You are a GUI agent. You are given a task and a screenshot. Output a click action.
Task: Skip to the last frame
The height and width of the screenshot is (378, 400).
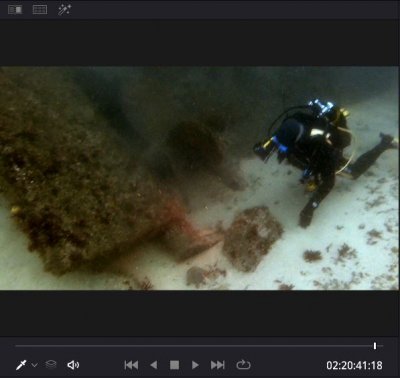218,365
